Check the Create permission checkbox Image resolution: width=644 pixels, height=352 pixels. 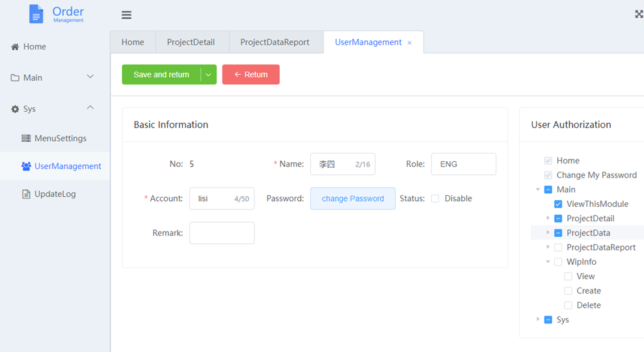click(569, 291)
